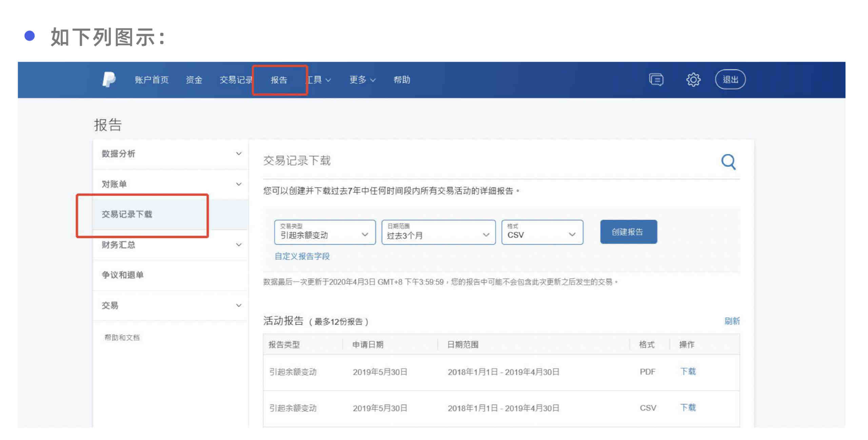Click the 报告类型 column header
This screenshot has height=440, width=868.
[x=284, y=344]
